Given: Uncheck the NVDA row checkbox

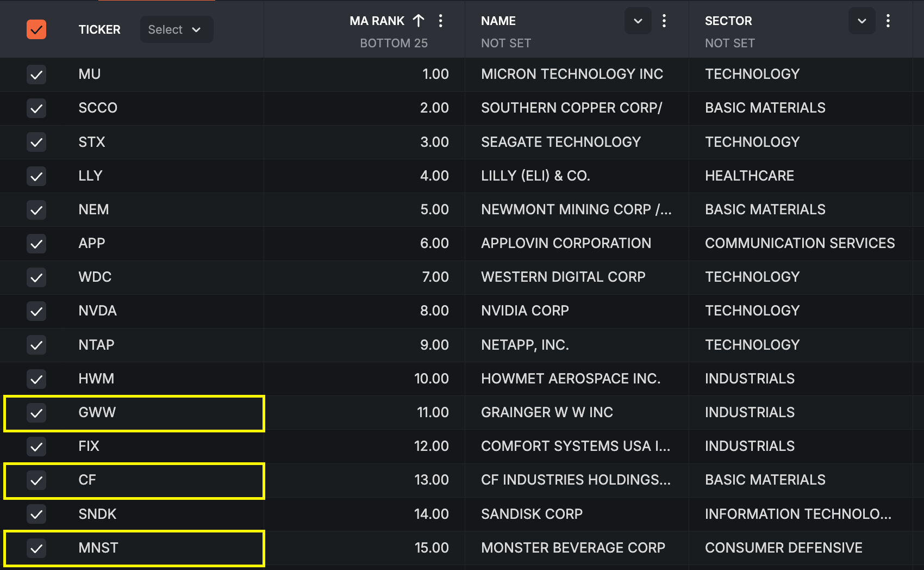Looking at the screenshot, I should (x=36, y=311).
